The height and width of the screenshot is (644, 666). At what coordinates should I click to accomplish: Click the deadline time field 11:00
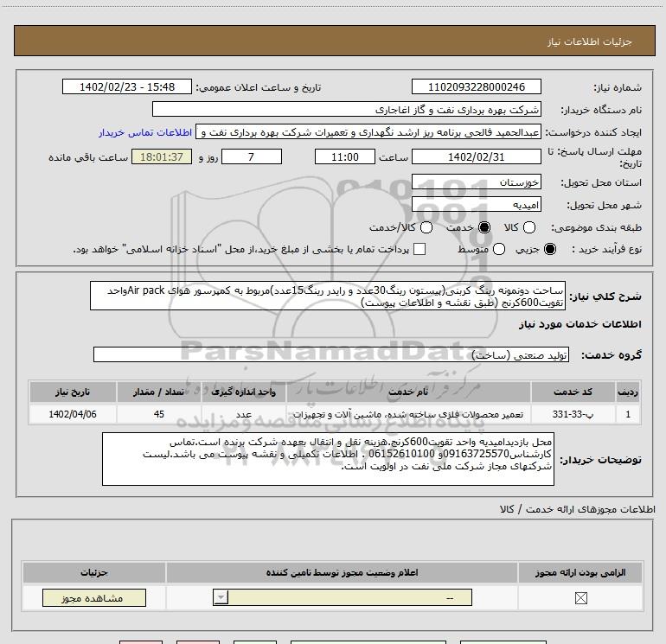coord(345,157)
